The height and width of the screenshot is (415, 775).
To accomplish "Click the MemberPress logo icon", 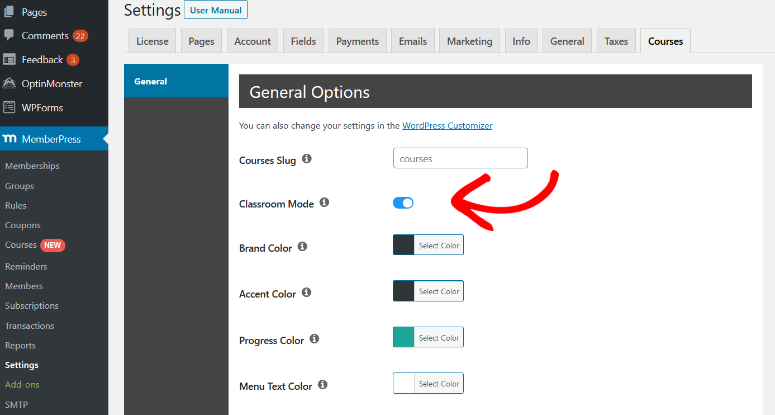I will click(9, 139).
